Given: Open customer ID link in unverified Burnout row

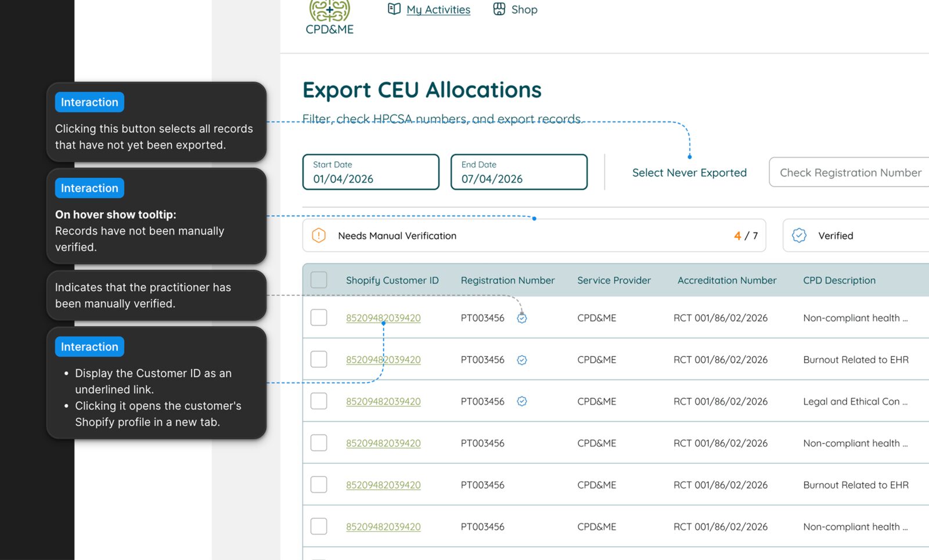Looking at the screenshot, I should click(x=383, y=485).
